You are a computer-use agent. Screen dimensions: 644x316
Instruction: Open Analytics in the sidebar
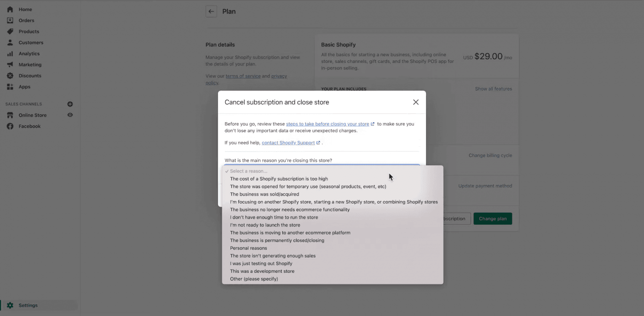tap(29, 53)
